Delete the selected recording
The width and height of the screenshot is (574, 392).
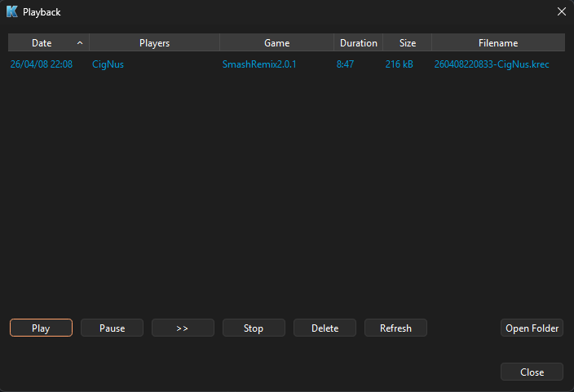(x=325, y=328)
